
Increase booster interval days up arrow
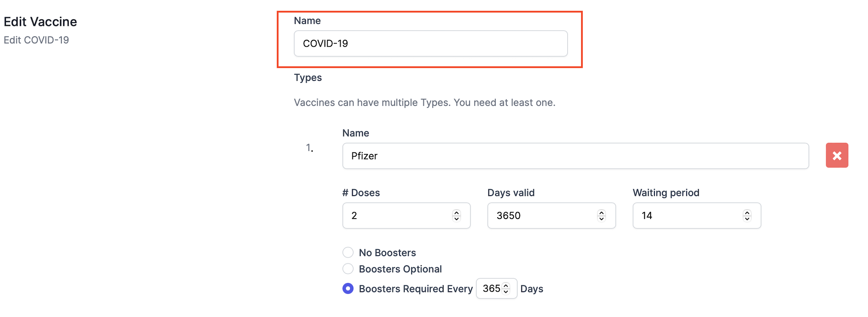(506, 286)
